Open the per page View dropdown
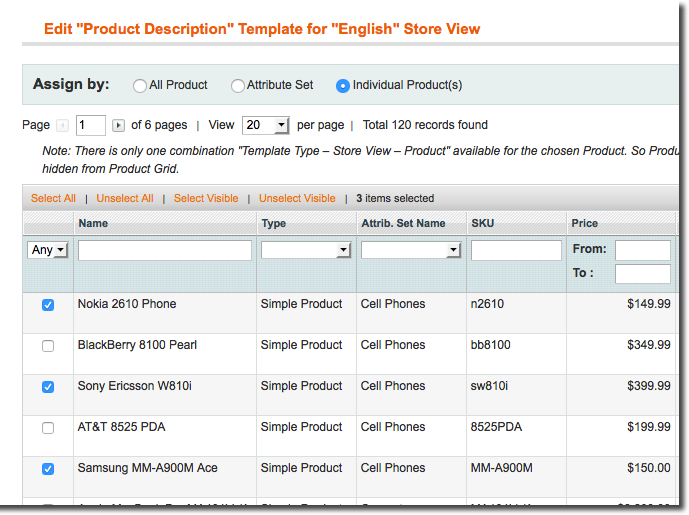Viewport: 689px width, 515px height. 266,125
